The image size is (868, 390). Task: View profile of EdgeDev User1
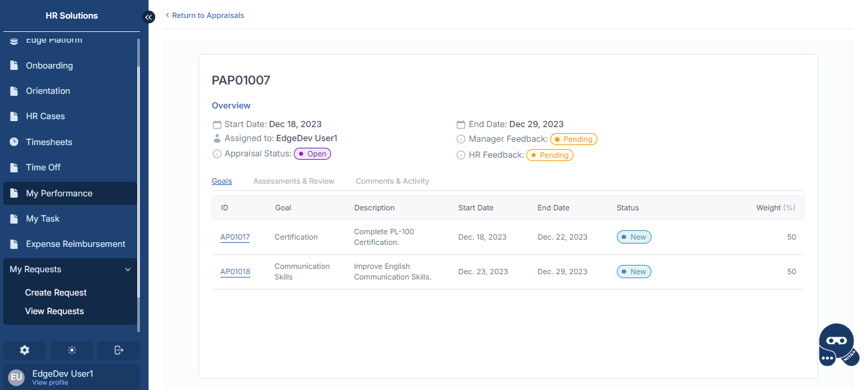click(x=50, y=383)
